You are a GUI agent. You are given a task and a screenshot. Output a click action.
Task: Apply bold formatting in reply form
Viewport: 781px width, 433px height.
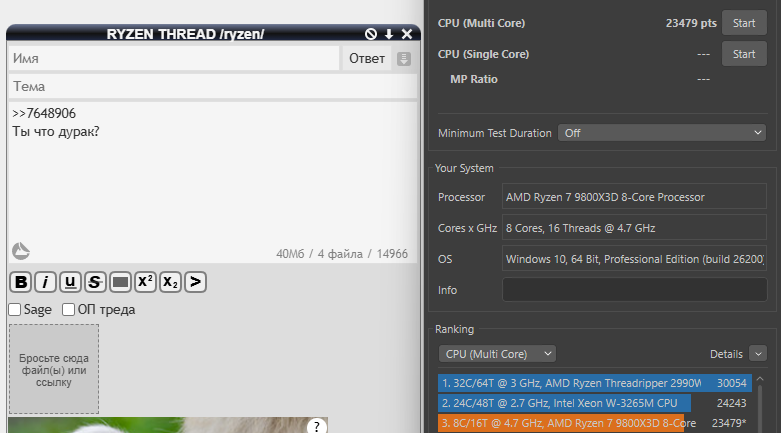tap(20, 282)
